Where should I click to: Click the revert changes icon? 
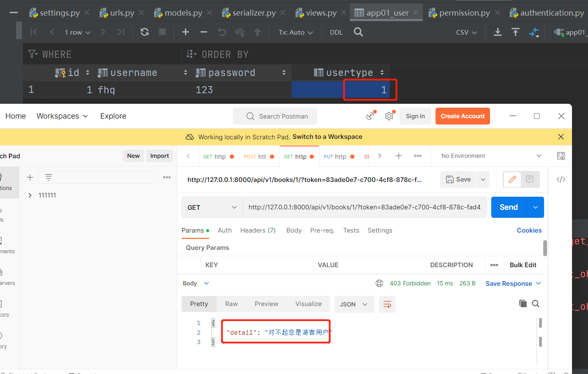222,32
